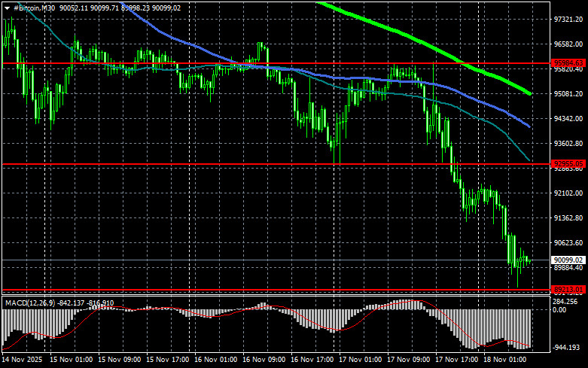Click the -944.193 MACD scale value

pyautogui.click(x=564, y=348)
